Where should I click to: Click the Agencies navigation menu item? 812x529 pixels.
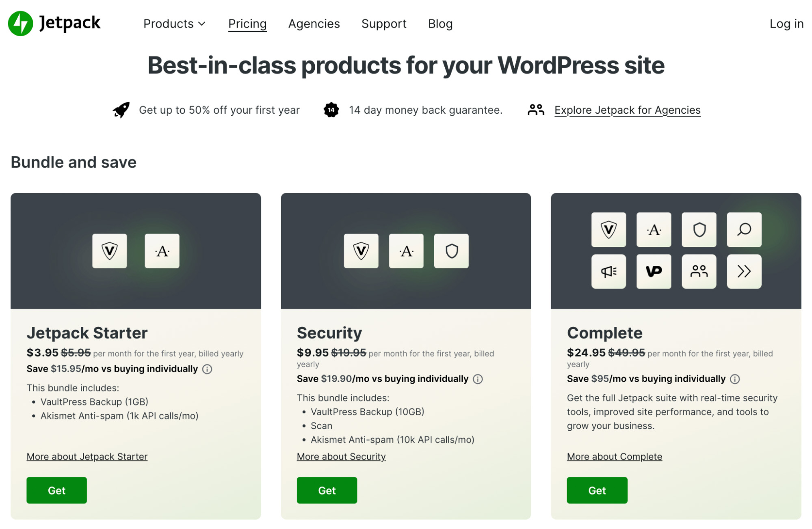(314, 24)
